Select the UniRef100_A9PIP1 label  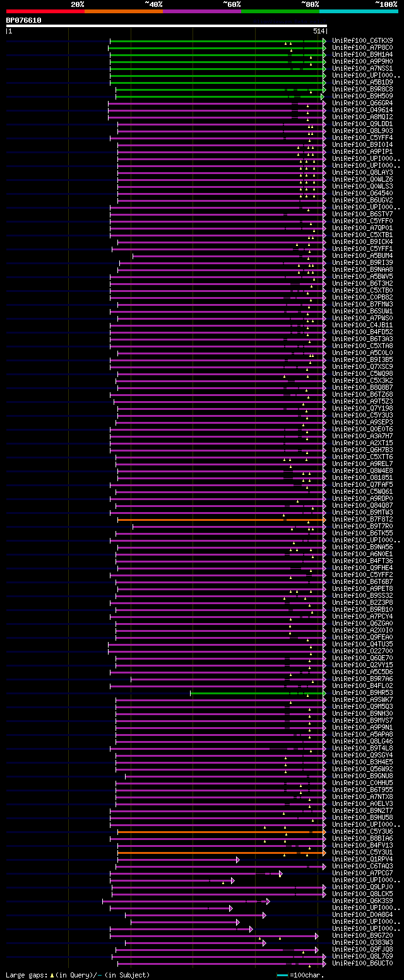click(x=362, y=151)
